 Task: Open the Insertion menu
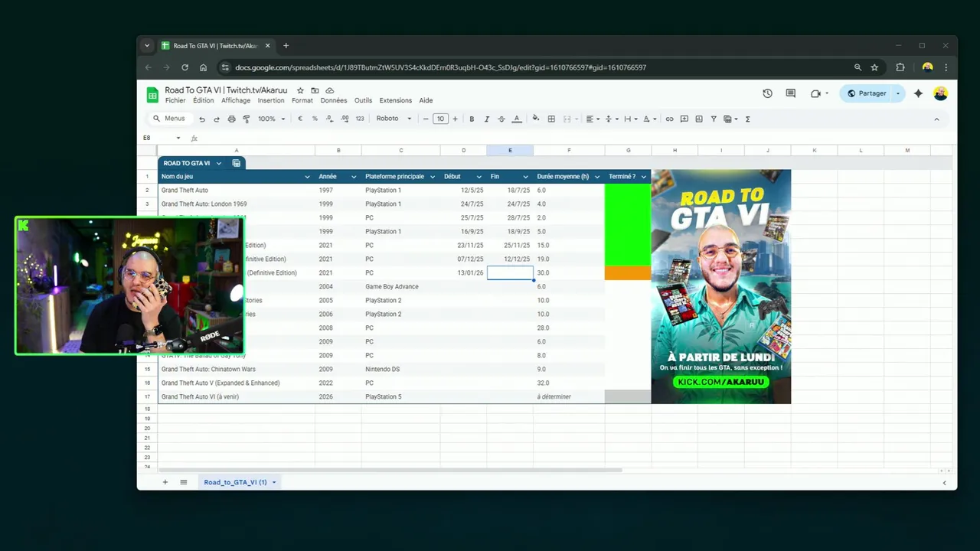[271, 100]
